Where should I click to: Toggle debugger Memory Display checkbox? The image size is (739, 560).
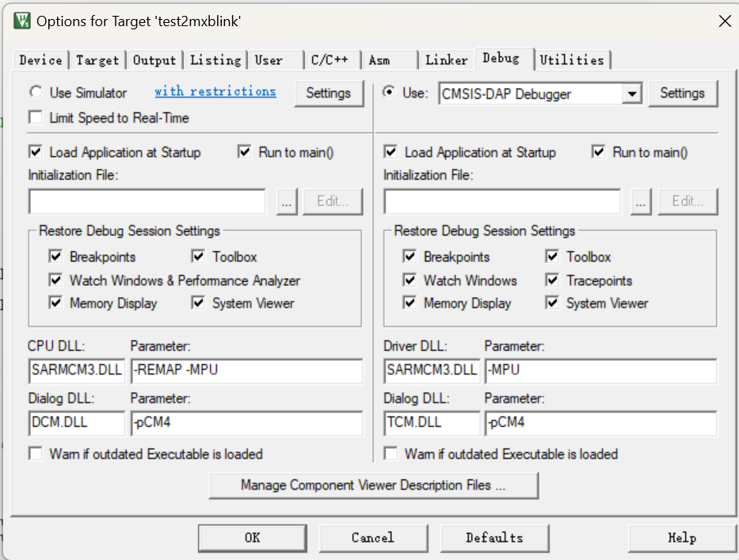point(409,303)
